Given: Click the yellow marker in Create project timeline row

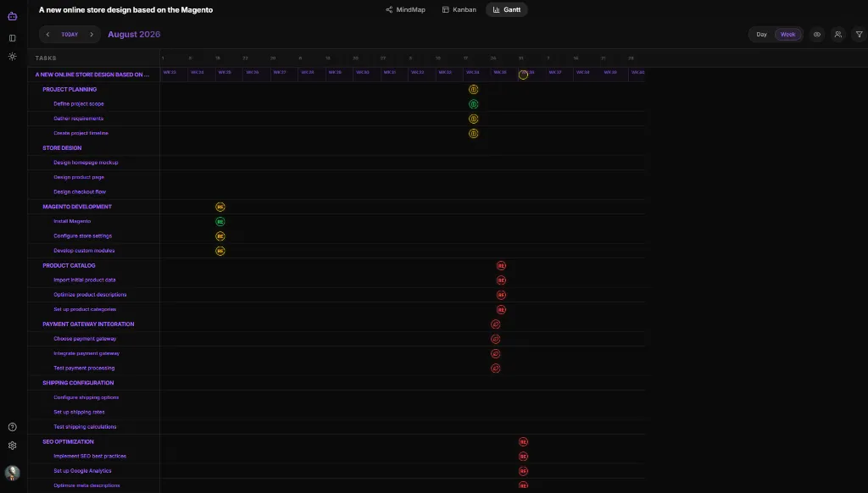Looking at the screenshot, I should click(x=473, y=133).
